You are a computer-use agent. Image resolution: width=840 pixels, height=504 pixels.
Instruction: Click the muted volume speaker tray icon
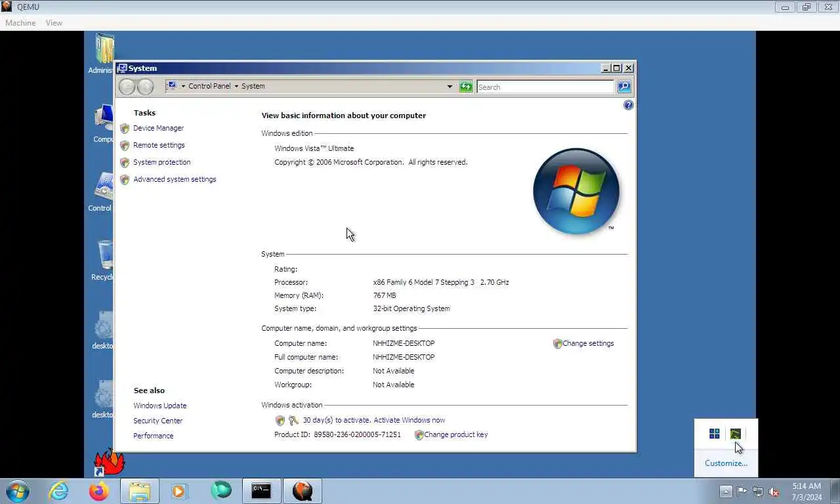[x=774, y=491]
